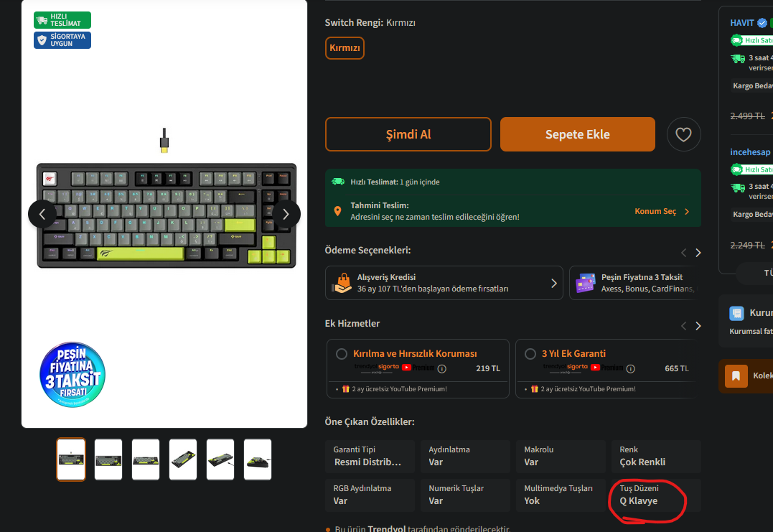The width and height of the screenshot is (773, 532).
Task: Click the Renk Çok Renkli feature card
Action: (x=656, y=457)
